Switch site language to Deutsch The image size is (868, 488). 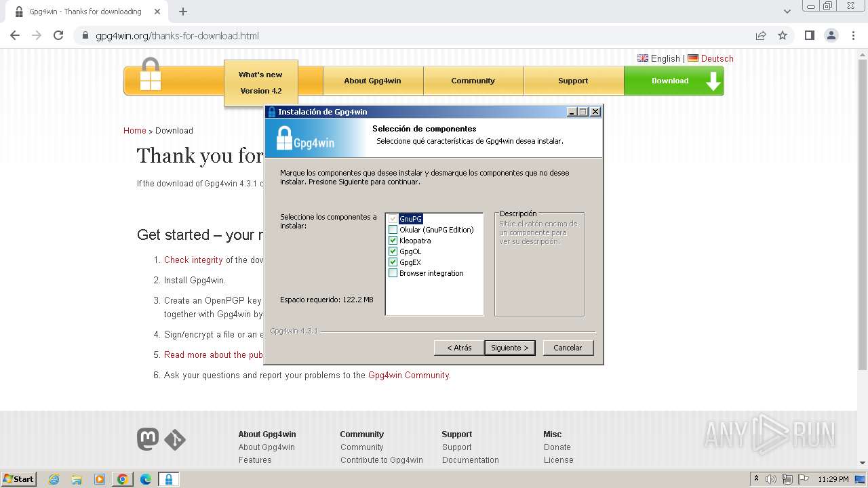click(x=711, y=58)
